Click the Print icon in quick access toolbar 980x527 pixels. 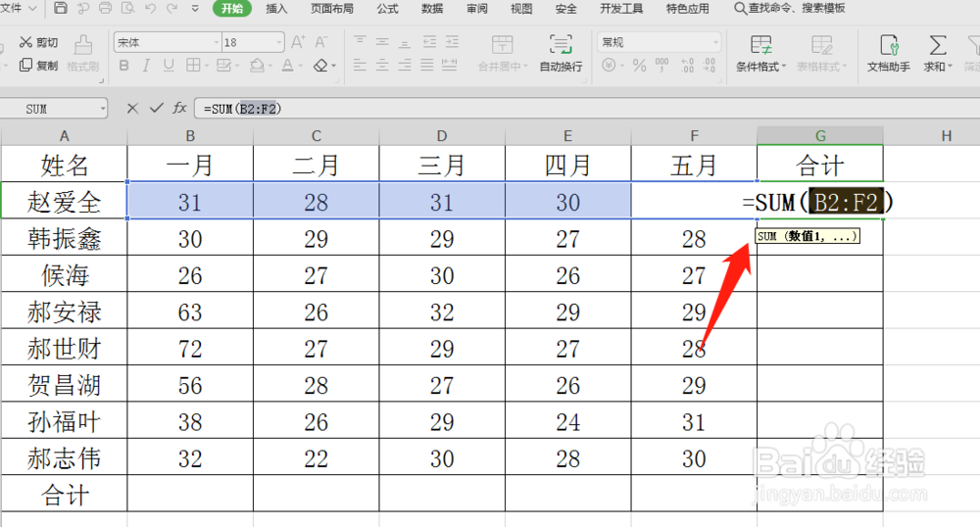(x=106, y=8)
